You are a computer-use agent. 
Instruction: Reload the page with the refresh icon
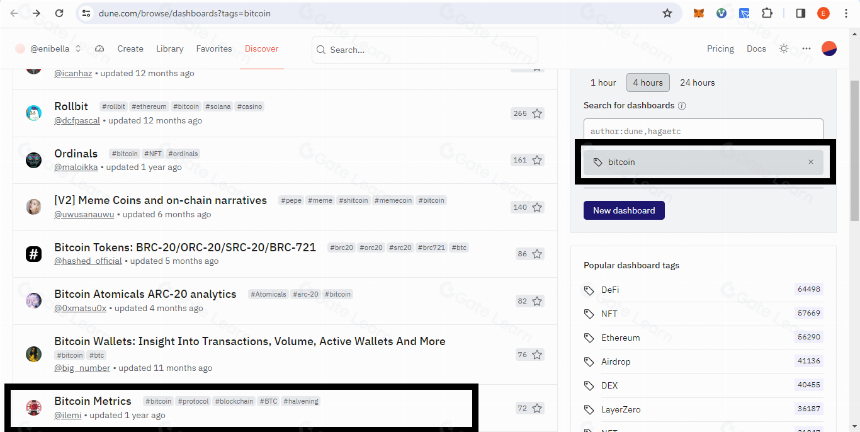click(59, 13)
